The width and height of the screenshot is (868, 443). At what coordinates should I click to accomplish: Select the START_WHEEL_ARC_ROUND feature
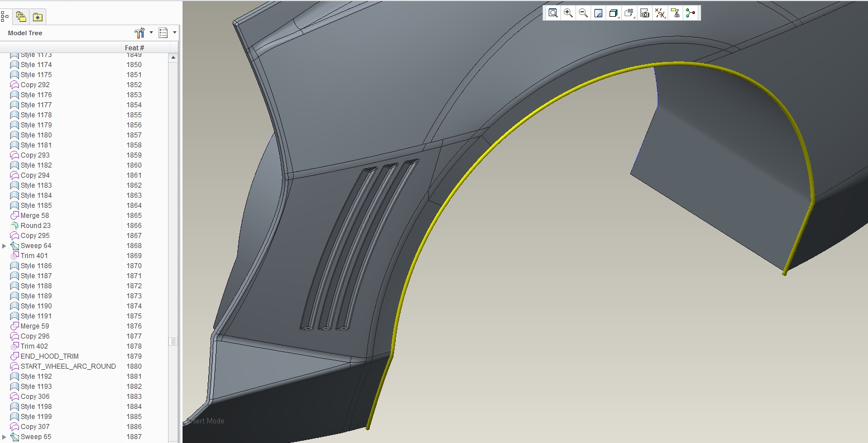pyautogui.click(x=68, y=366)
